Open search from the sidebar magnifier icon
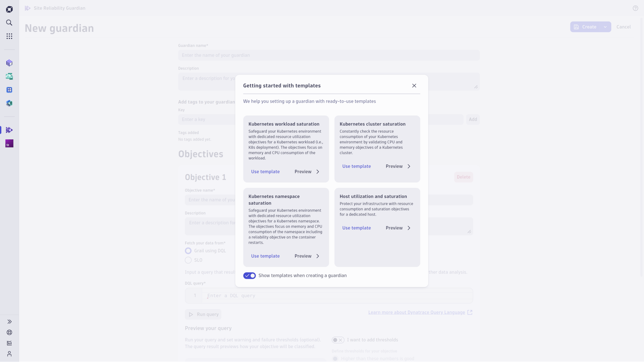Image resolution: width=644 pixels, height=362 pixels. click(9, 23)
